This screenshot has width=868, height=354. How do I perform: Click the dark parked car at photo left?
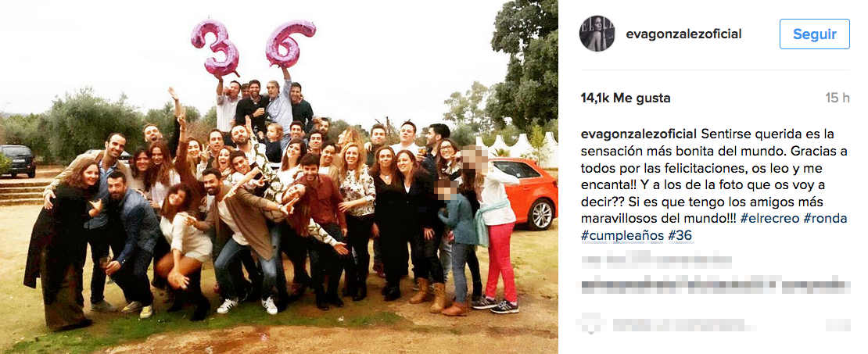[18, 160]
